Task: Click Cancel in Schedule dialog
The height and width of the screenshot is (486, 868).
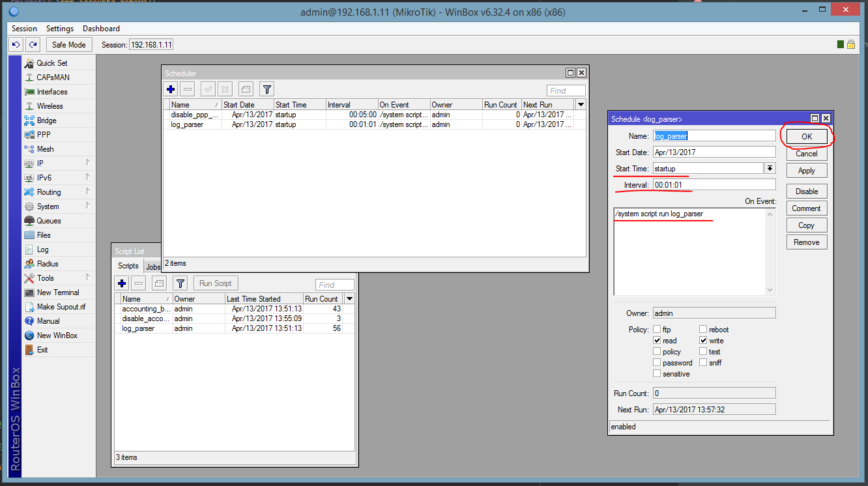Action: pos(807,154)
